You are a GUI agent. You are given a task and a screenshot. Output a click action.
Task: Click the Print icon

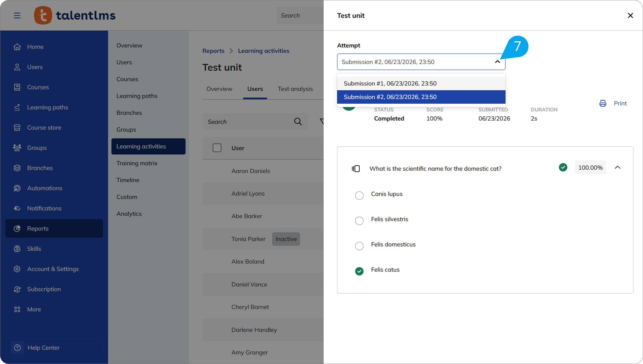click(x=603, y=103)
